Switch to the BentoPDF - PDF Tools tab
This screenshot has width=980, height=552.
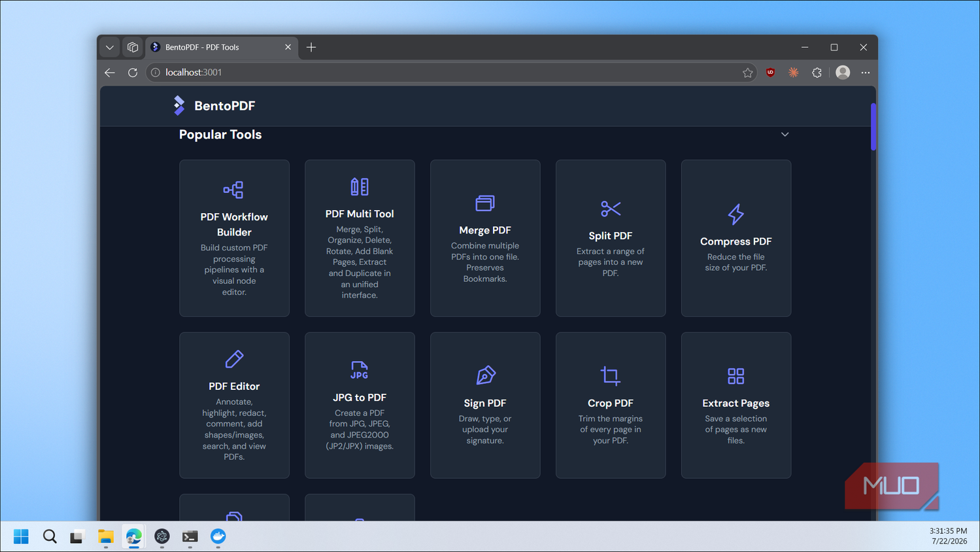click(222, 47)
